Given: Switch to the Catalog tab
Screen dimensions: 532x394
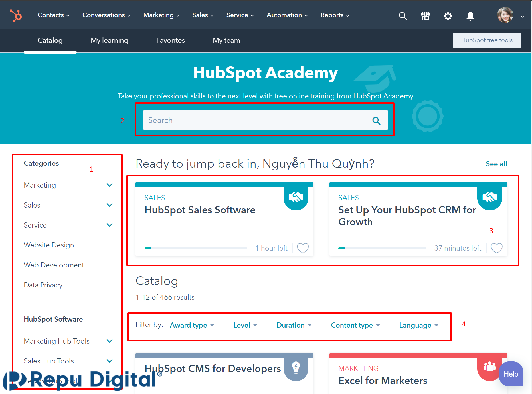Looking at the screenshot, I should [x=50, y=40].
